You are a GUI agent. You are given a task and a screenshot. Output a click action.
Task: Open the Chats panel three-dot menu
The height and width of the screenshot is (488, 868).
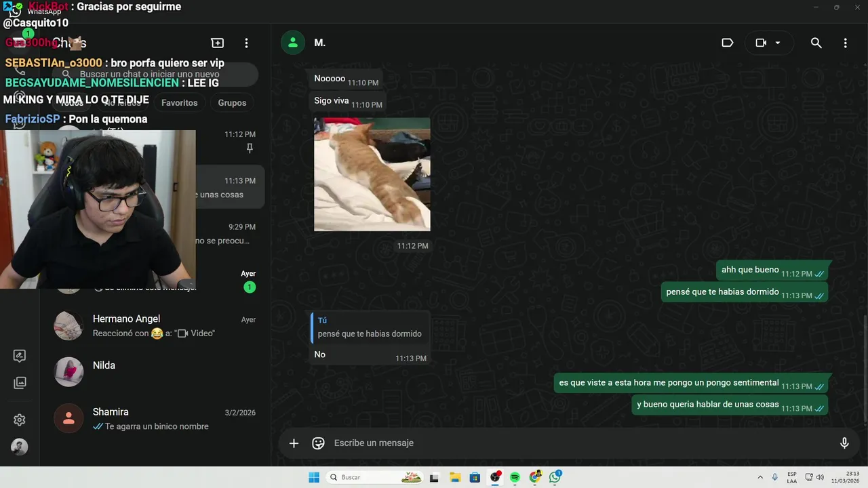pos(247,43)
